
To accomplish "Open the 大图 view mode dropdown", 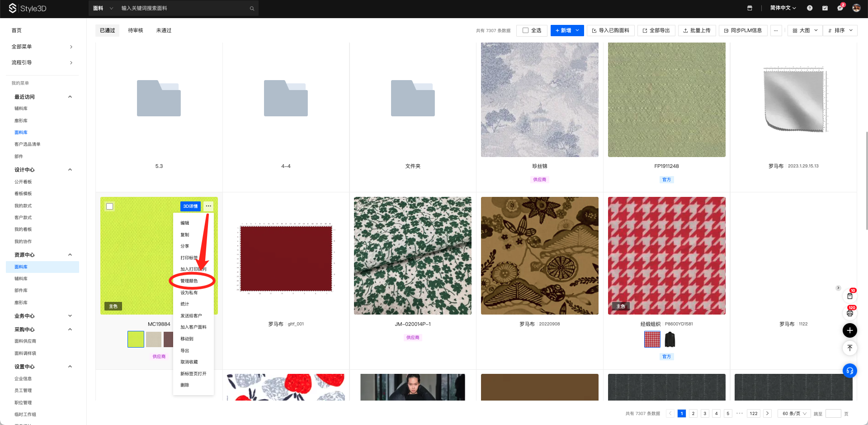I will pos(805,30).
